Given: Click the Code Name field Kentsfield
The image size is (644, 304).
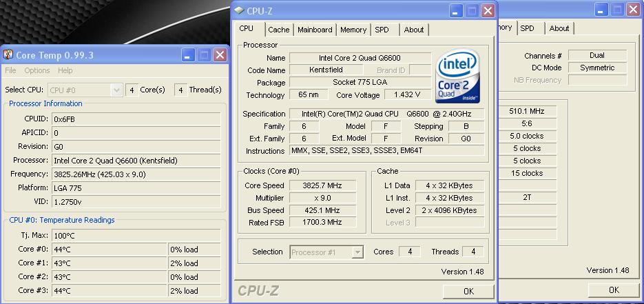Looking at the screenshot, I should tap(326, 70).
